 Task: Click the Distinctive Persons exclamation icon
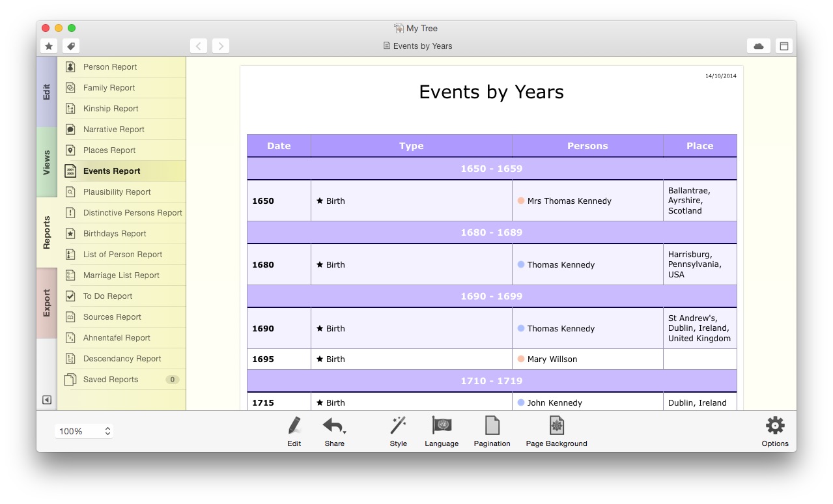click(x=70, y=213)
